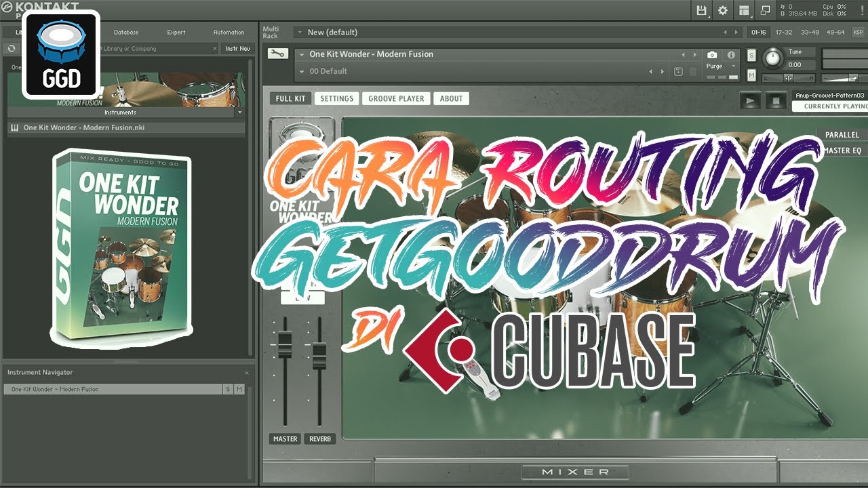Viewport: 868px width, 488px height.
Task: Click the Master volume fader handle
Action: coord(285,346)
